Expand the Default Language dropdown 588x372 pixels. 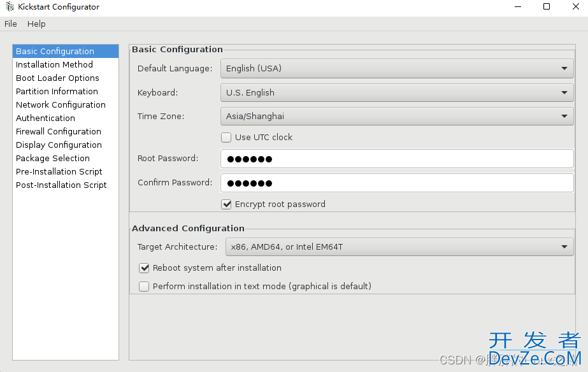point(397,69)
